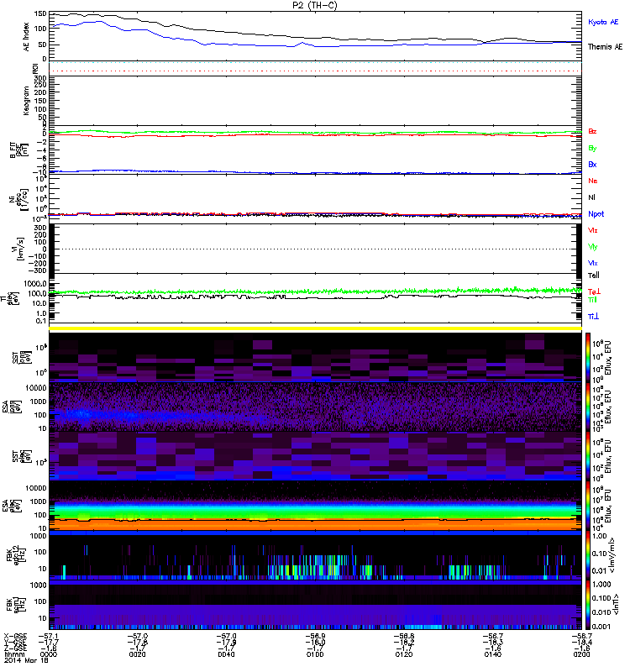Click the 0020 time tick label
Viewport: 630px width, 672px height.
(137, 654)
